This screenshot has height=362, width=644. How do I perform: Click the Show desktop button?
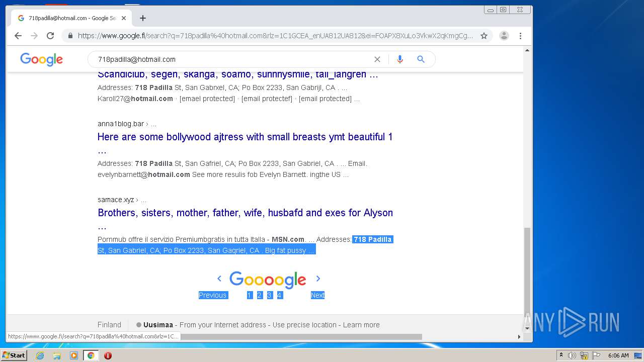[638, 355]
